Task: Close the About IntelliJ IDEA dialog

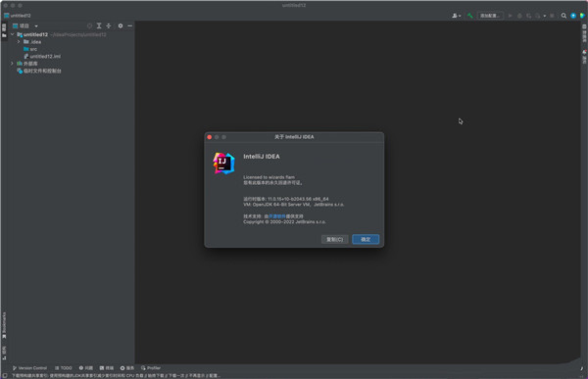Action: pyautogui.click(x=210, y=137)
